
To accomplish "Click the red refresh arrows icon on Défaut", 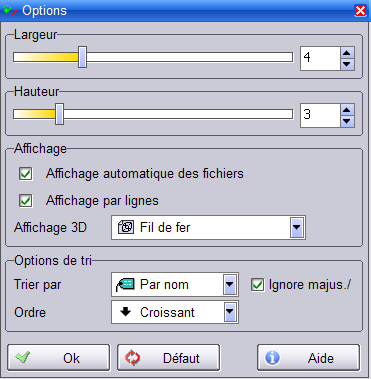I will (133, 358).
